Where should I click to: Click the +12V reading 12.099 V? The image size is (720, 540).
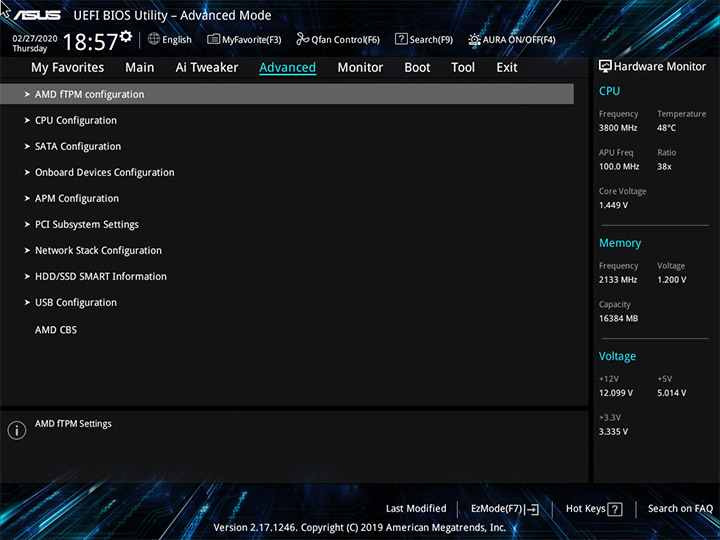(x=616, y=393)
